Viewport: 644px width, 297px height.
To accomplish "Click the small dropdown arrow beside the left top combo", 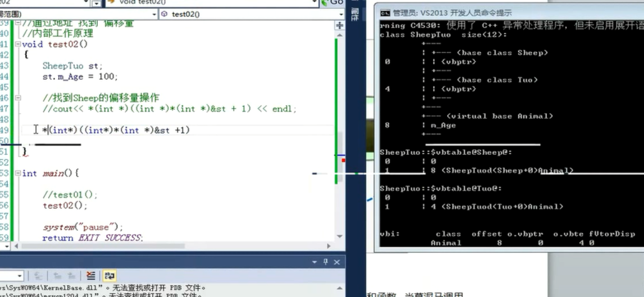I will tap(96, 3).
